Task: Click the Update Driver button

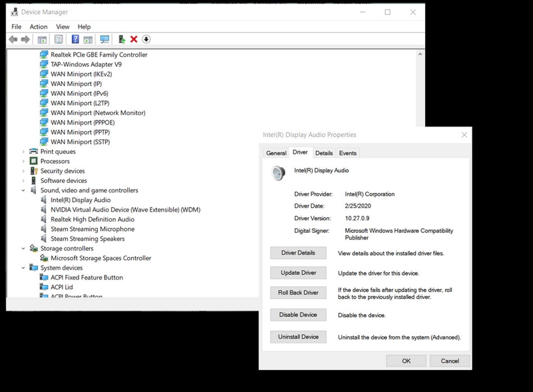Action: pyautogui.click(x=298, y=273)
